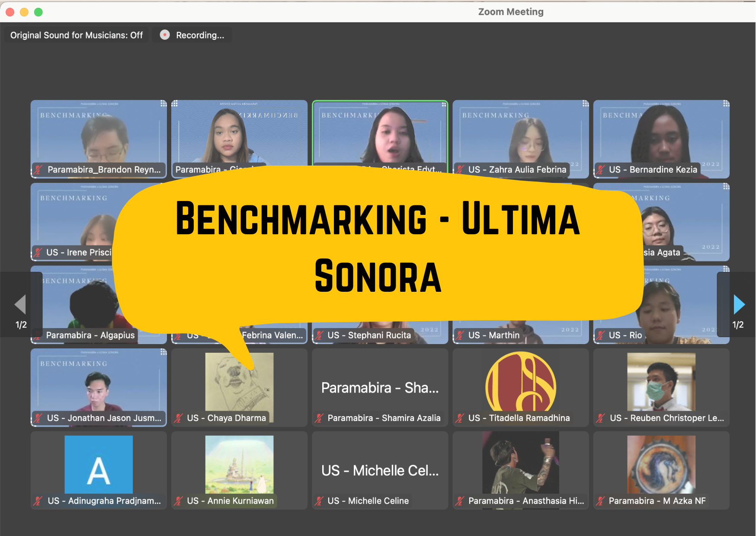The width and height of the screenshot is (756, 536).
Task: Click the concert photo avatar of Anasthasia
Action: click(521, 463)
